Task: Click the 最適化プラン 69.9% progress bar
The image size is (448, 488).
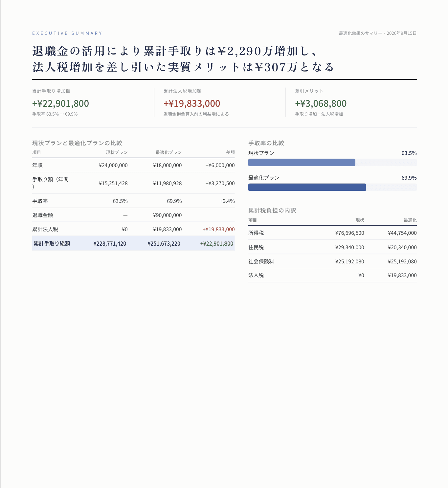Action: pos(332,187)
